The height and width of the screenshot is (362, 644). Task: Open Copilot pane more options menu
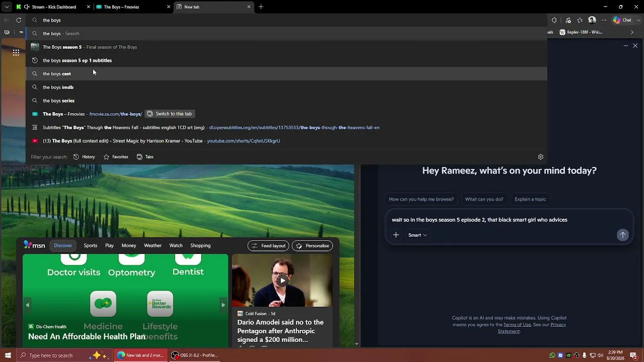tap(626, 46)
